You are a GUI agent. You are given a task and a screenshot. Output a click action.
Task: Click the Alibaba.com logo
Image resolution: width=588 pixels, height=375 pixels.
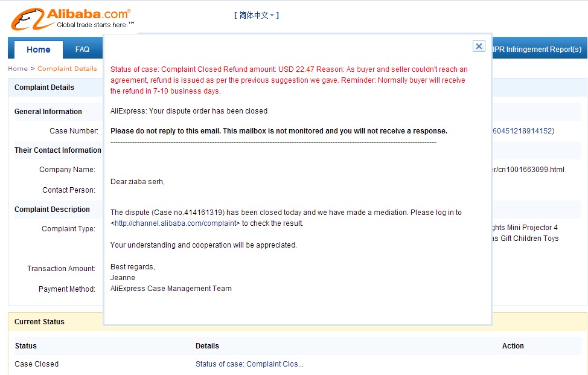72,19
